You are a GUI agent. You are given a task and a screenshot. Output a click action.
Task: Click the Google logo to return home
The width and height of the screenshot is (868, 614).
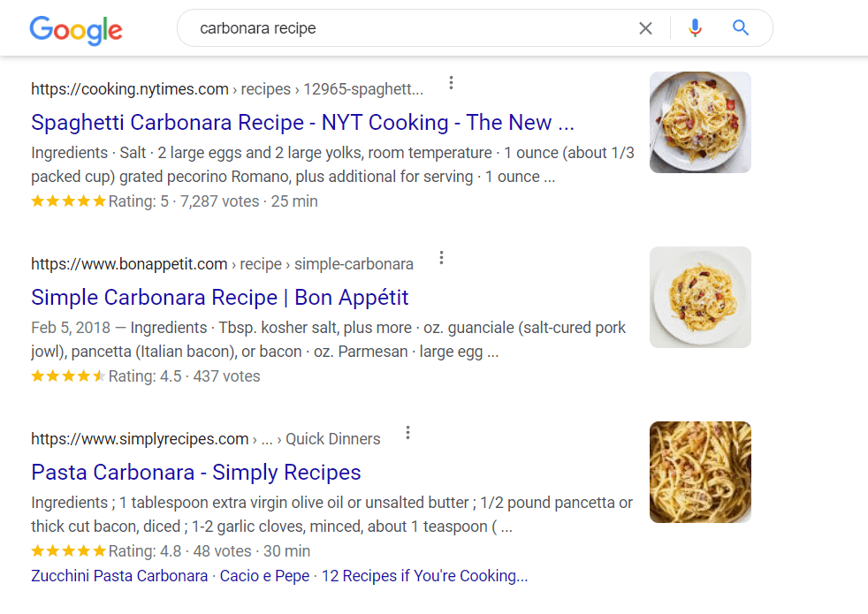75,30
